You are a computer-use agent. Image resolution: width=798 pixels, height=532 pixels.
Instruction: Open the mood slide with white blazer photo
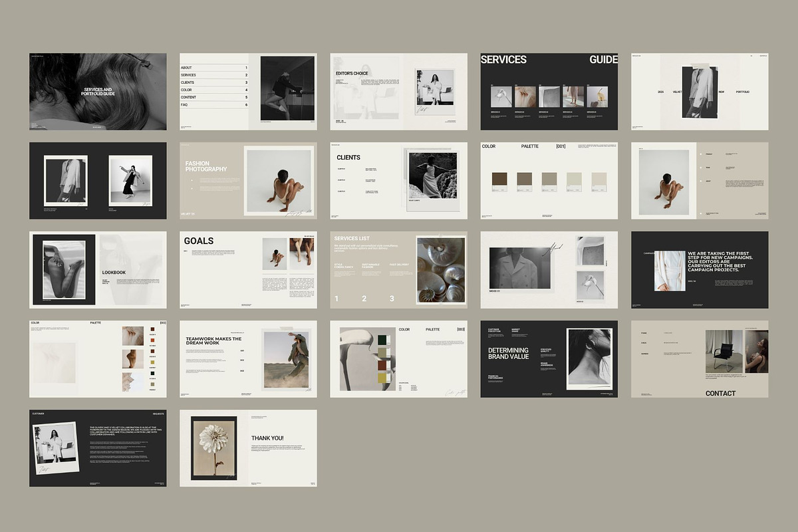pos(549,270)
